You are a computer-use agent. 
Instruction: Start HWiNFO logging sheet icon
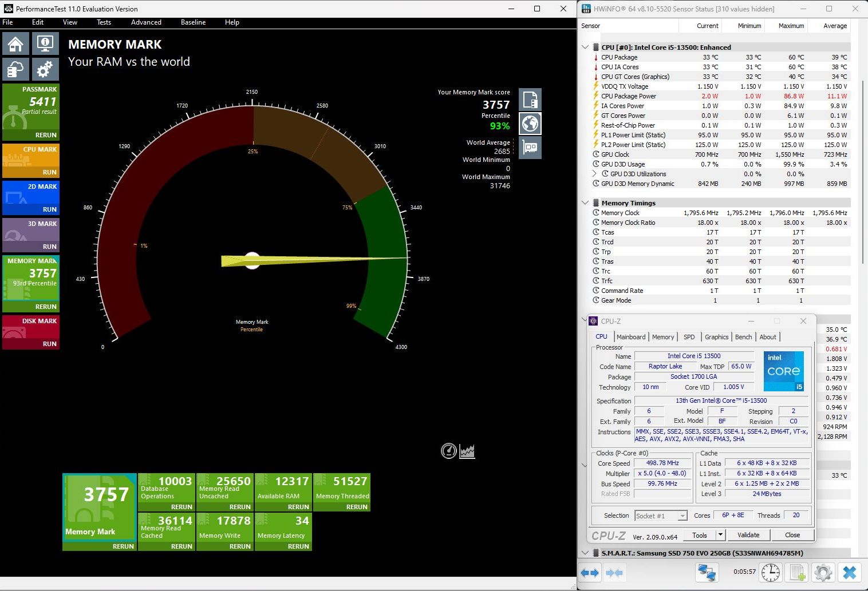796,572
